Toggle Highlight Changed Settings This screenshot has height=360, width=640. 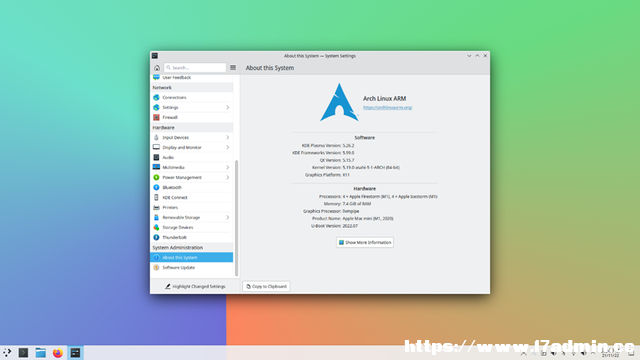pyautogui.click(x=195, y=287)
